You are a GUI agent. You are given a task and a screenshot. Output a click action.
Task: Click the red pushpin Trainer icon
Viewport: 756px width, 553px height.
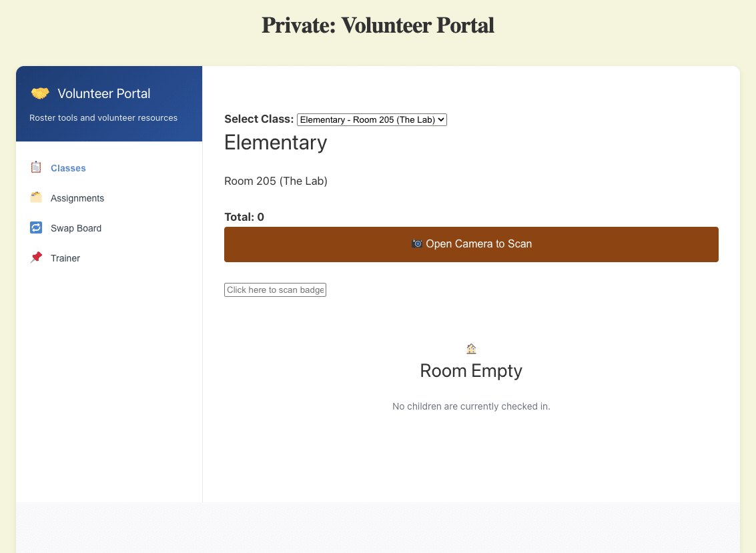tap(36, 257)
